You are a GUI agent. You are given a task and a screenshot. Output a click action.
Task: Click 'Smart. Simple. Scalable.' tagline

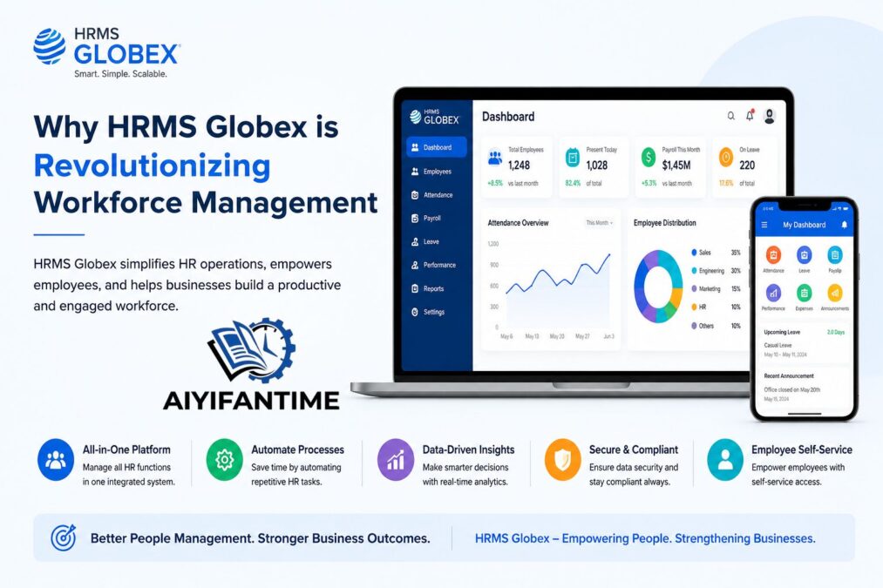tap(120, 74)
